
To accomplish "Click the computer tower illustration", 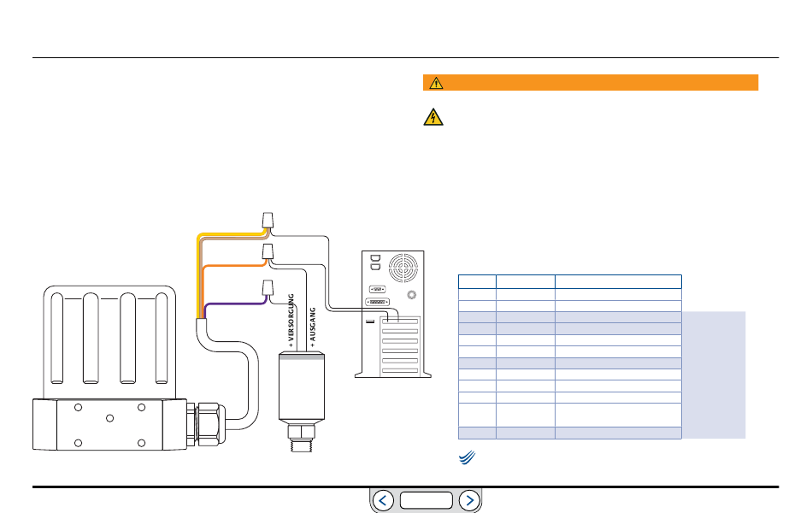I will pyautogui.click(x=393, y=314).
